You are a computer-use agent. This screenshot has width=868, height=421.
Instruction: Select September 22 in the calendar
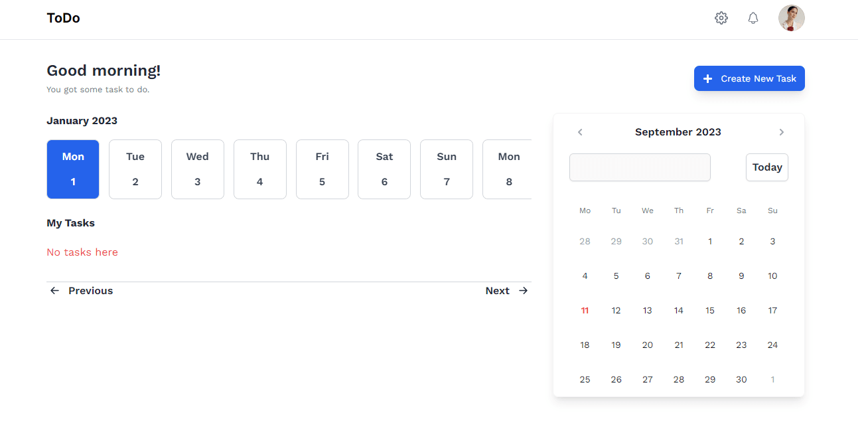[x=710, y=345]
